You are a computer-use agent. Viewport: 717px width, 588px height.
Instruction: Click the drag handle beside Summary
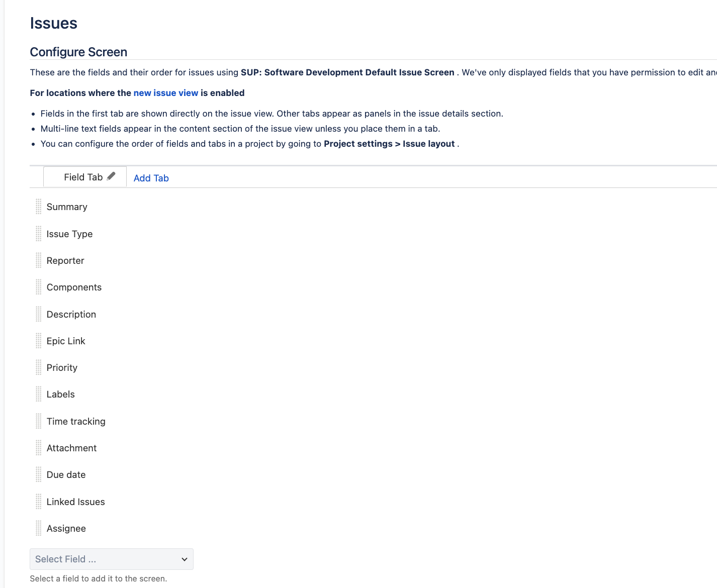[x=39, y=207]
